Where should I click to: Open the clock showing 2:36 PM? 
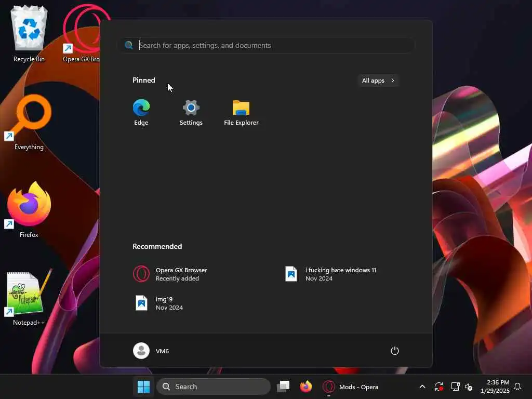pyautogui.click(x=495, y=387)
